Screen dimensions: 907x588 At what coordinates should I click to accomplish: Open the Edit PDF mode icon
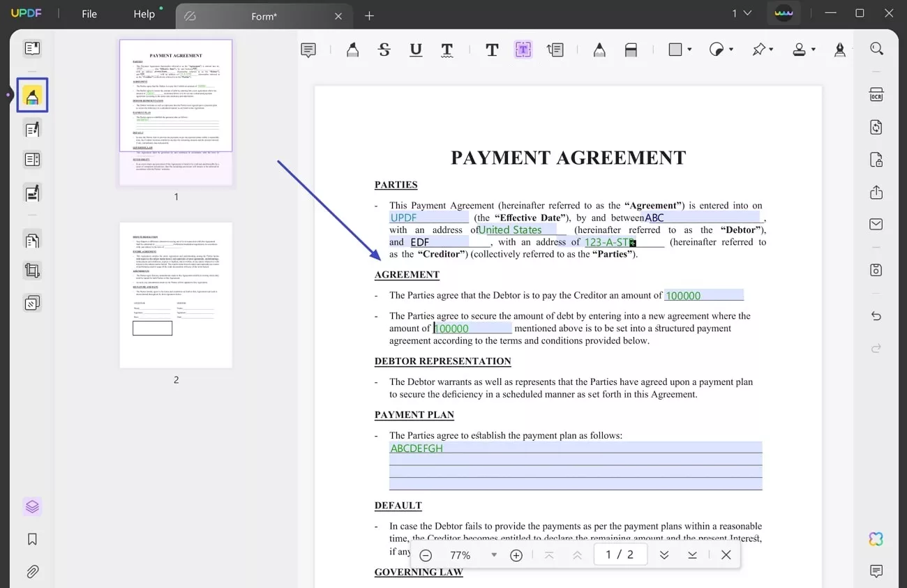(32, 128)
